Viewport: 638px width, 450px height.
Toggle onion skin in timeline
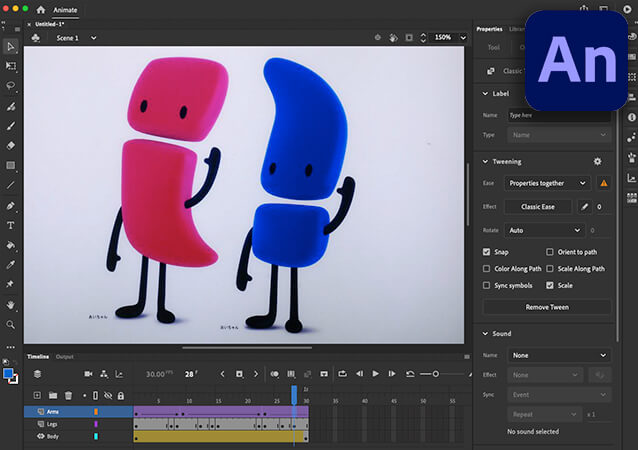275,374
